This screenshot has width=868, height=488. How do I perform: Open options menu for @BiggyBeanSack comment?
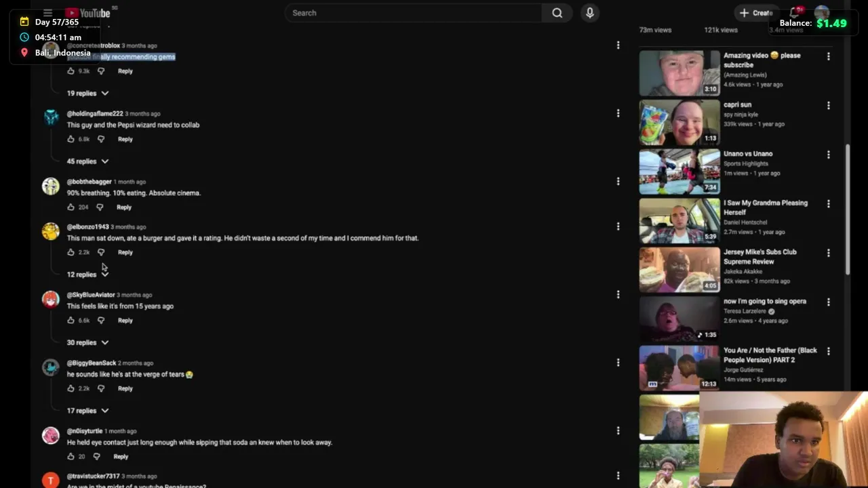[x=618, y=363]
